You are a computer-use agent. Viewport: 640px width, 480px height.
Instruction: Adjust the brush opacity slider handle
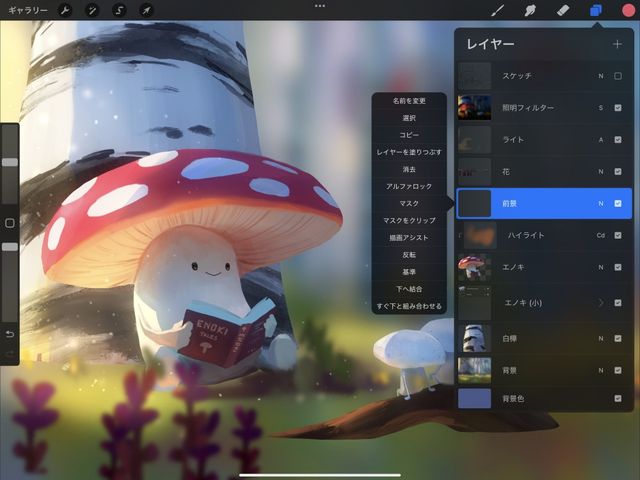(x=10, y=247)
